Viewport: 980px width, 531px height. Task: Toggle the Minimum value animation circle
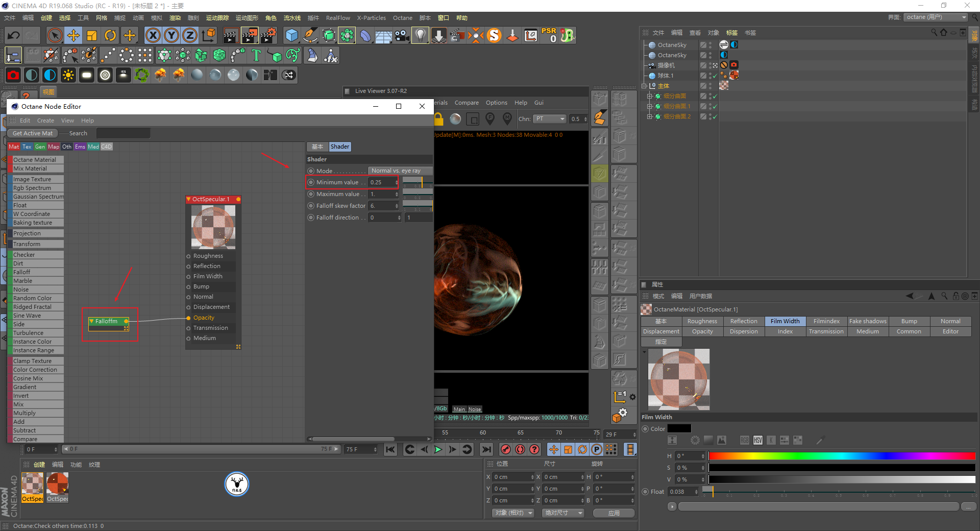[311, 182]
